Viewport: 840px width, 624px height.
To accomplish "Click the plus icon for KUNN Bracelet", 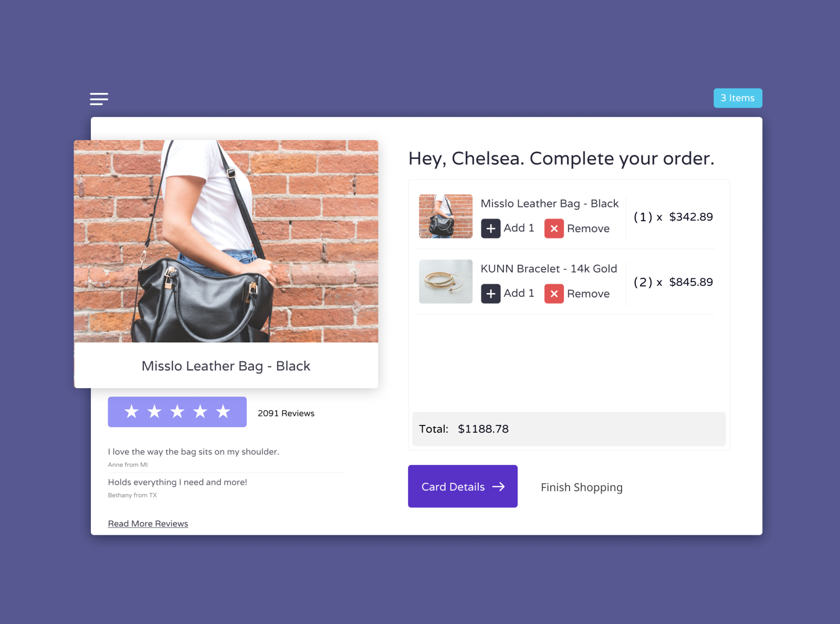I will pyautogui.click(x=491, y=294).
